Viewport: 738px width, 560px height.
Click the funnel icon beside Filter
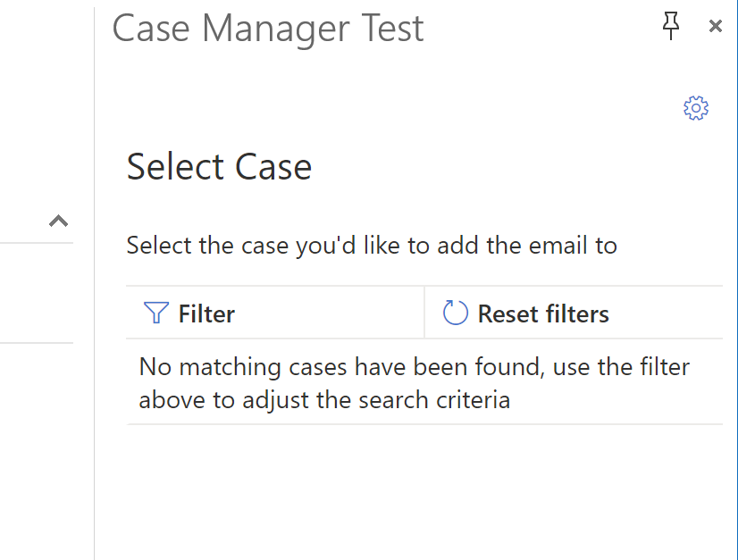[x=155, y=313]
